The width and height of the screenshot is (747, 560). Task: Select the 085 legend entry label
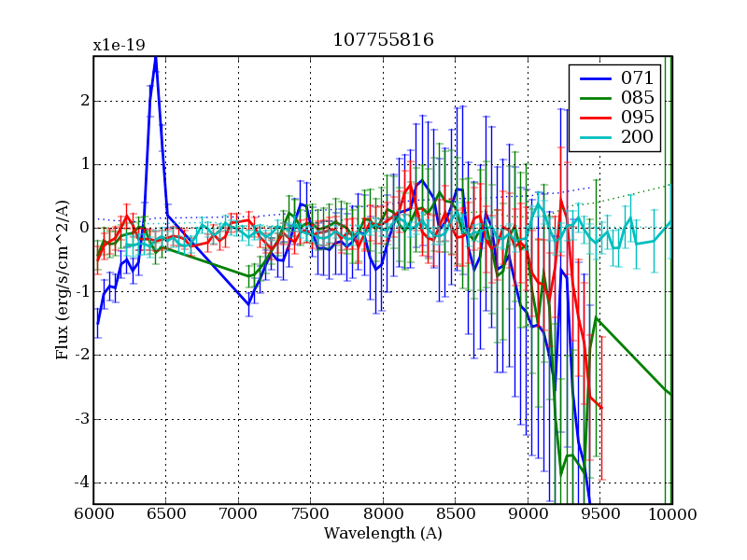[x=637, y=98]
